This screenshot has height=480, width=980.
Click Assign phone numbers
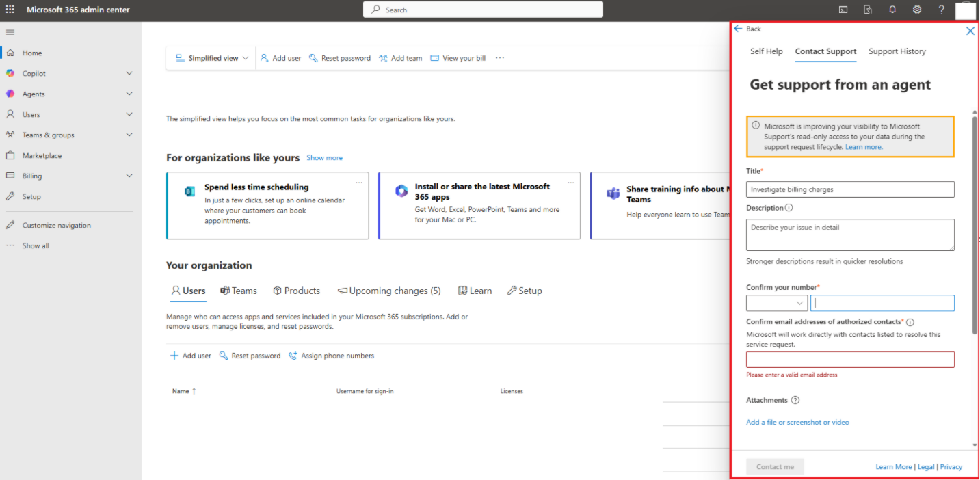(331, 356)
